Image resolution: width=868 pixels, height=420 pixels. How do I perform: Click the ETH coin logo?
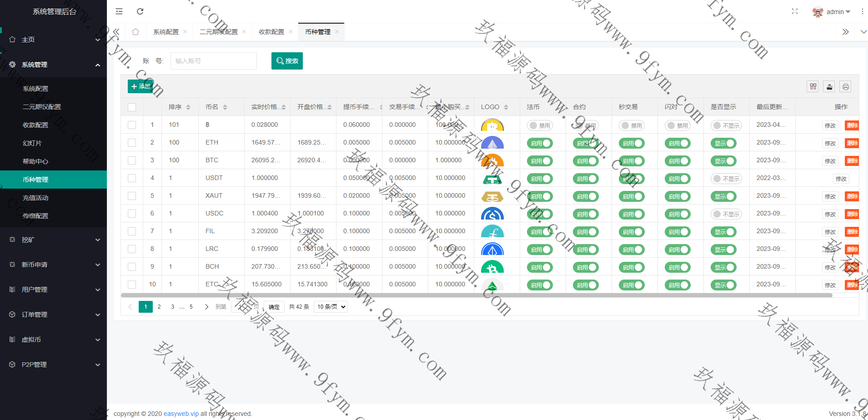tap(492, 143)
